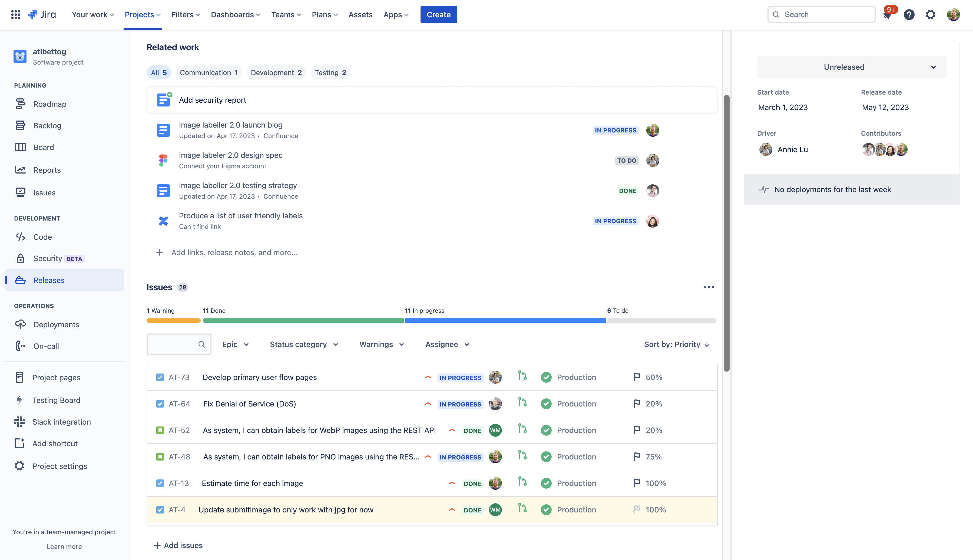Click the AT-48 story type icon

click(x=160, y=456)
